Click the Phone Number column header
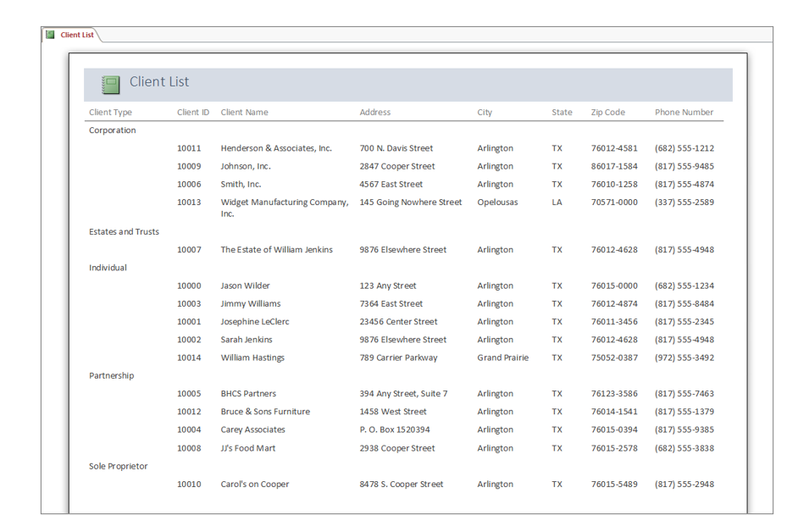The width and height of the screenshot is (787, 532). [x=684, y=113]
